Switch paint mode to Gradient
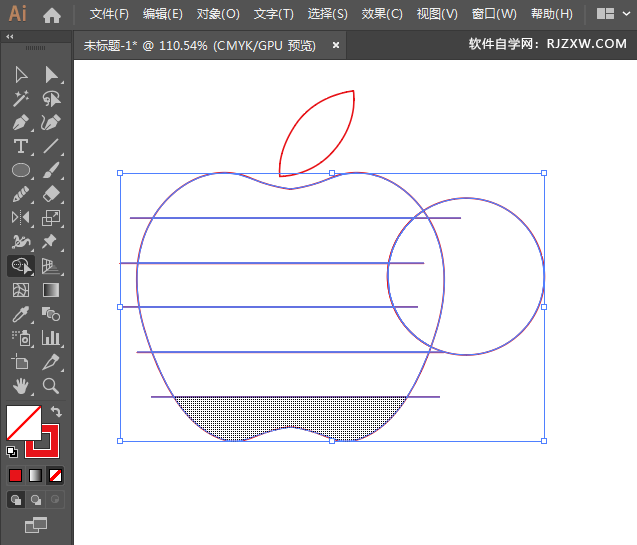The width and height of the screenshot is (637, 545). click(x=36, y=475)
